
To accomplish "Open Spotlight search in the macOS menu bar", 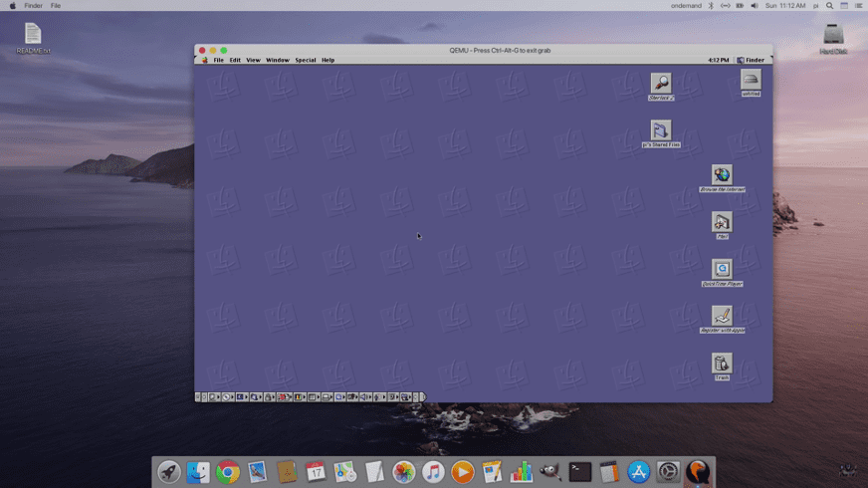I will (x=829, y=6).
